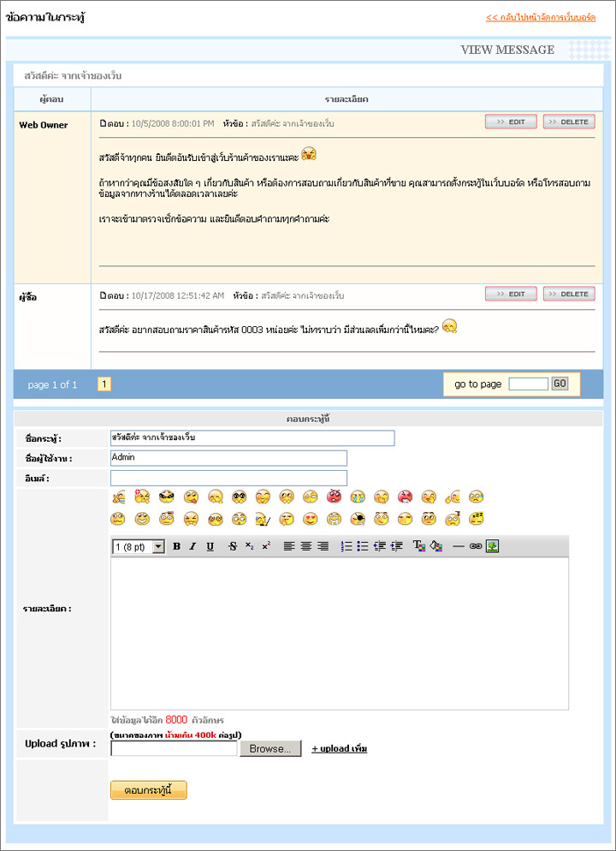The width and height of the screenshot is (616, 851).
Task: Insert an image with the tree picture icon
Action: coord(492,546)
